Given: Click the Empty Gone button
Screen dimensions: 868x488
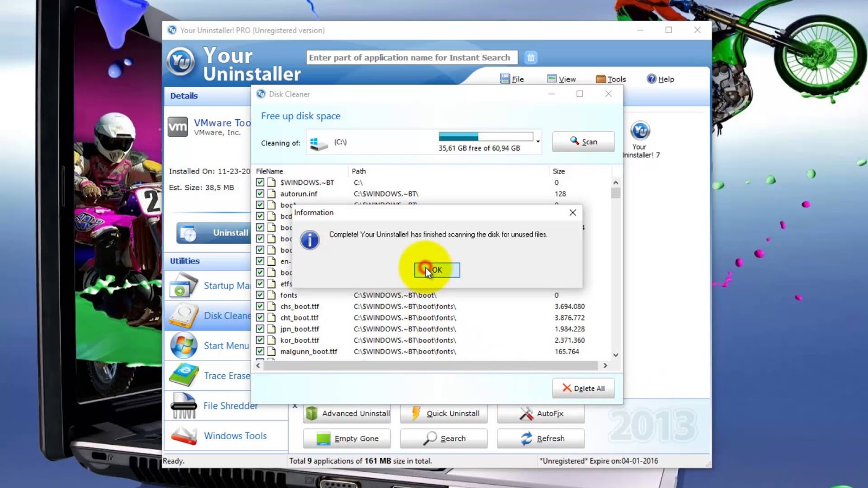Looking at the screenshot, I should (347, 438).
